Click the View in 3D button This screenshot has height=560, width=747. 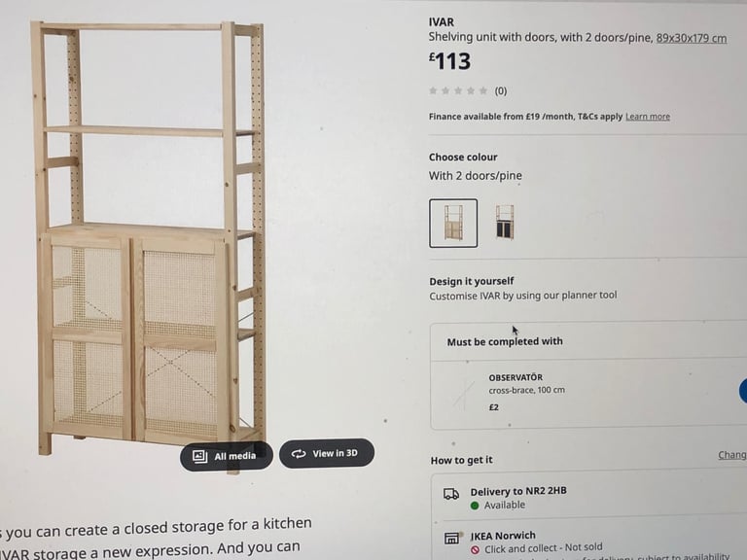[x=327, y=453]
